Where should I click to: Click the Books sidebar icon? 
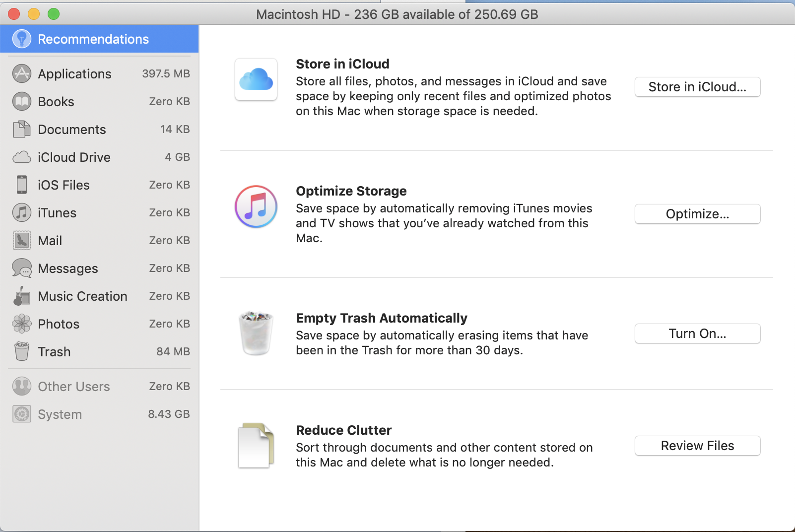coord(22,101)
